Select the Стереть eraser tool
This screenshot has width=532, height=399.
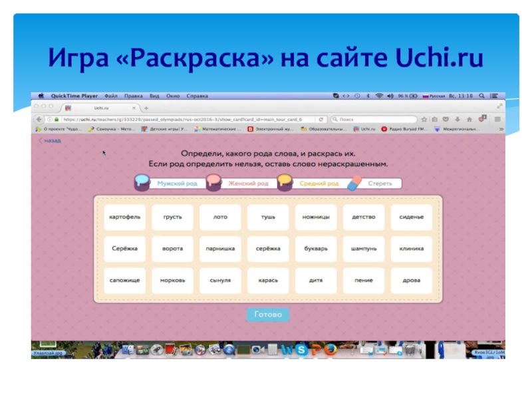coord(355,183)
